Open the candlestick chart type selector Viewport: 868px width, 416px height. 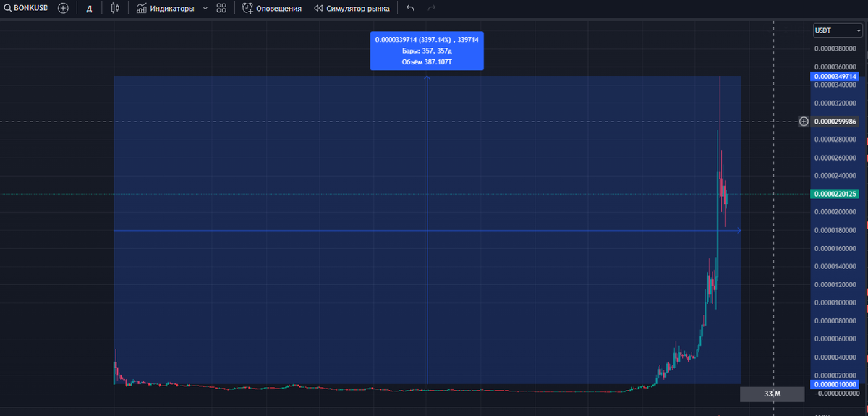click(115, 9)
